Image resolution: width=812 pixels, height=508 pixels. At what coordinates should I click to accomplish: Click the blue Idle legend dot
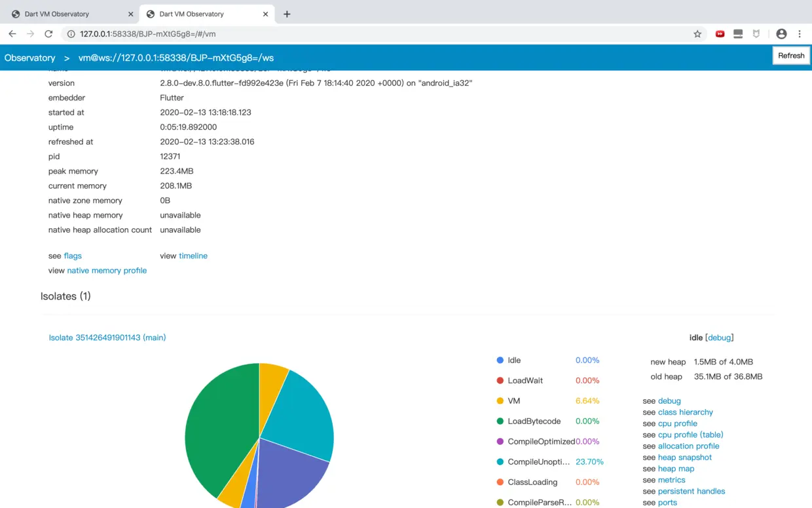coord(500,360)
